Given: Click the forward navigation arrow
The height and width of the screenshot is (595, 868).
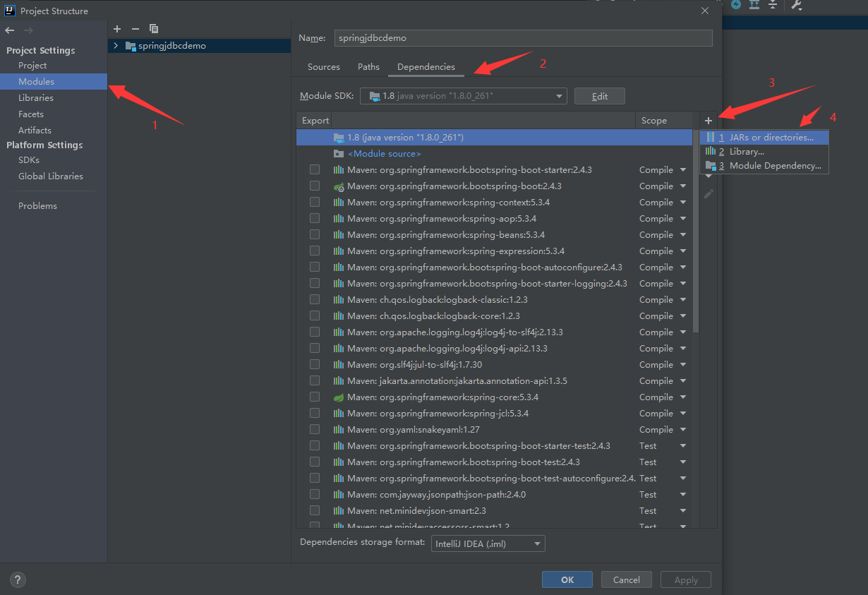Looking at the screenshot, I should tap(28, 30).
